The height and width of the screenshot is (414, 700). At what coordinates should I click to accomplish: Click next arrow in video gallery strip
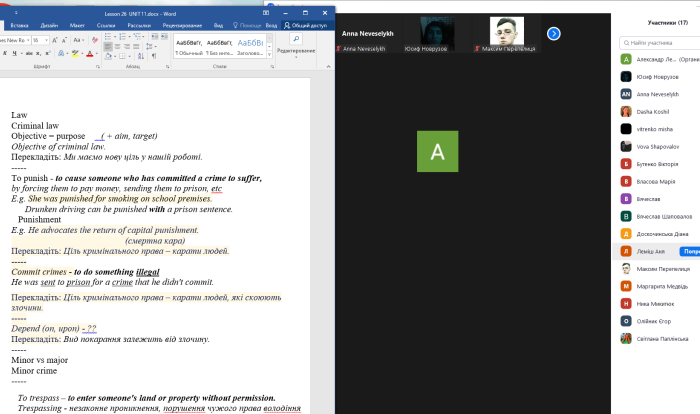553,33
